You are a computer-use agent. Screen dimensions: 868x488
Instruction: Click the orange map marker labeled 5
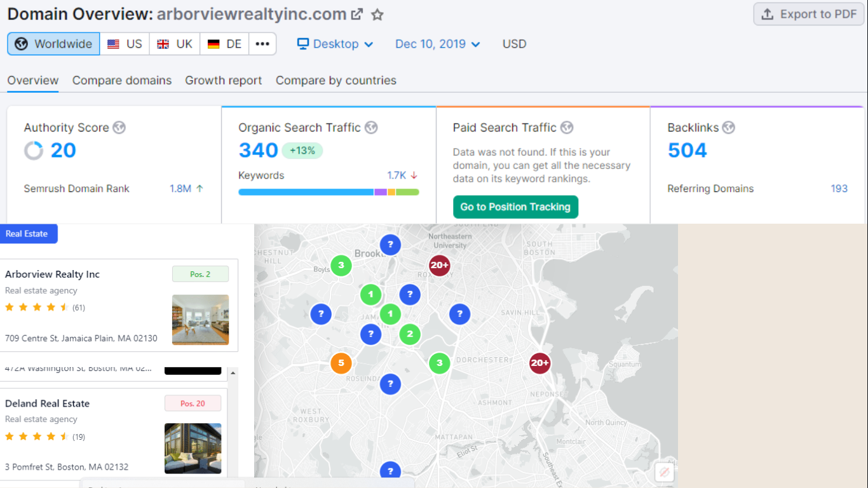click(341, 363)
